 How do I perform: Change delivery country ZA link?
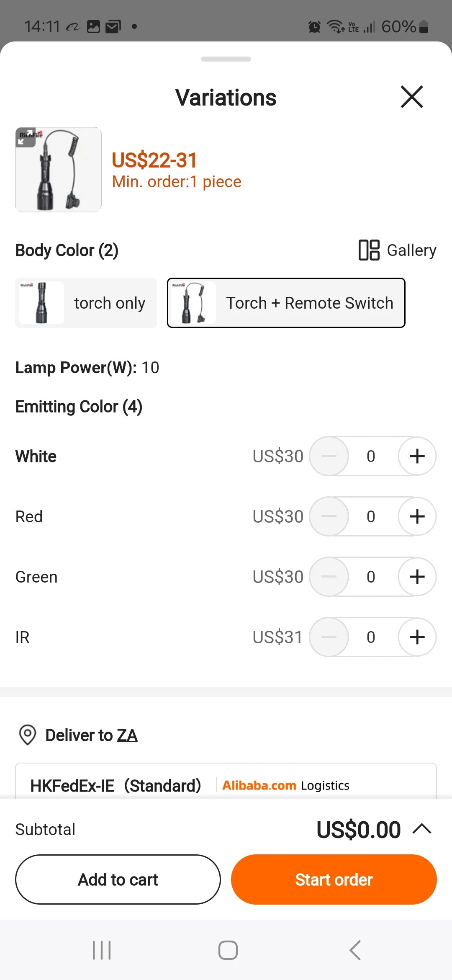click(x=127, y=735)
